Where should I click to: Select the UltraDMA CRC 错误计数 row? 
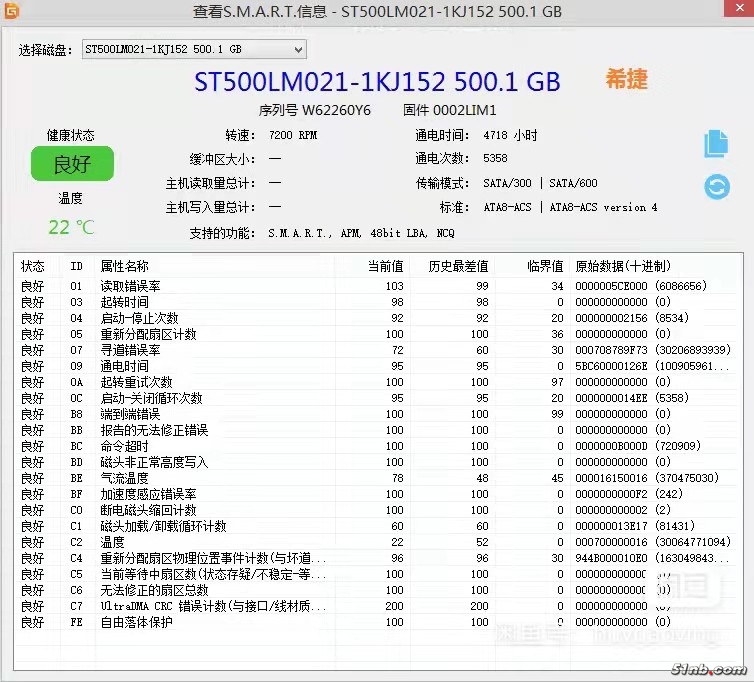tap(376, 606)
